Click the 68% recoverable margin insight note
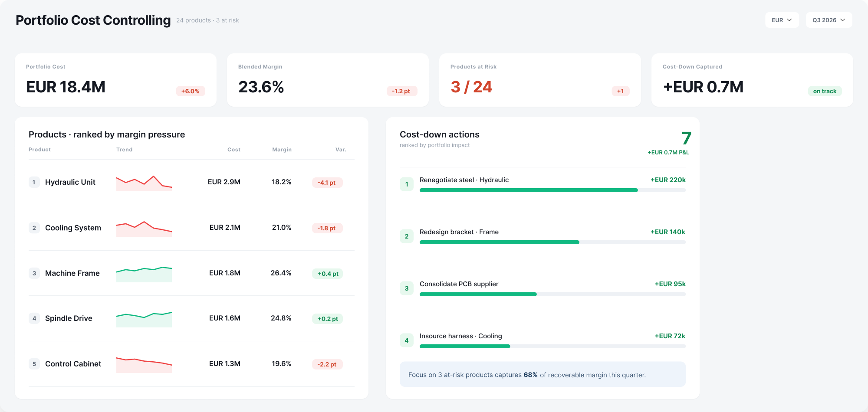868x412 pixels. [542, 374]
